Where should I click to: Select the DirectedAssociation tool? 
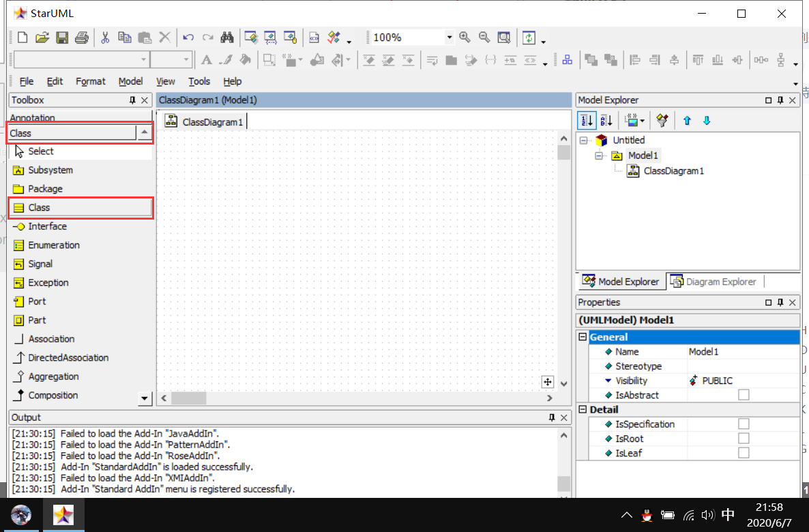point(80,358)
